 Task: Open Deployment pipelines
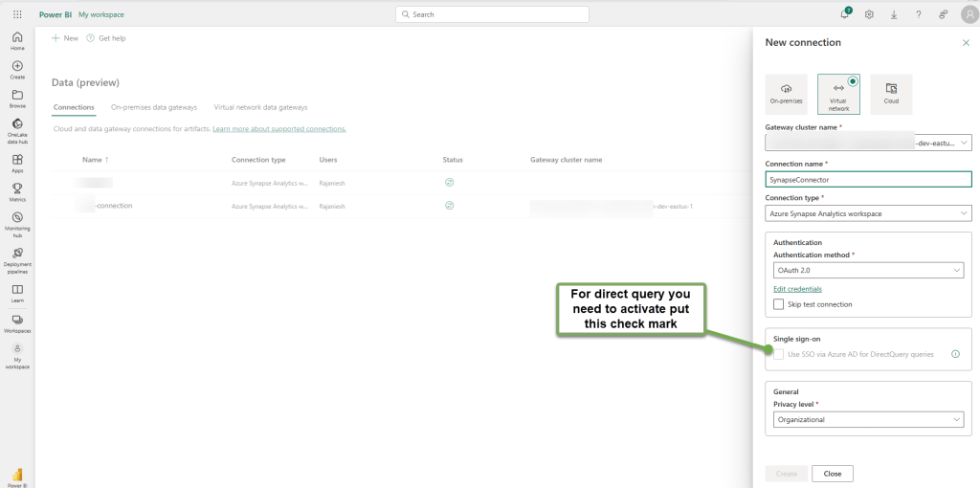pyautogui.click(x=17, y=260)
